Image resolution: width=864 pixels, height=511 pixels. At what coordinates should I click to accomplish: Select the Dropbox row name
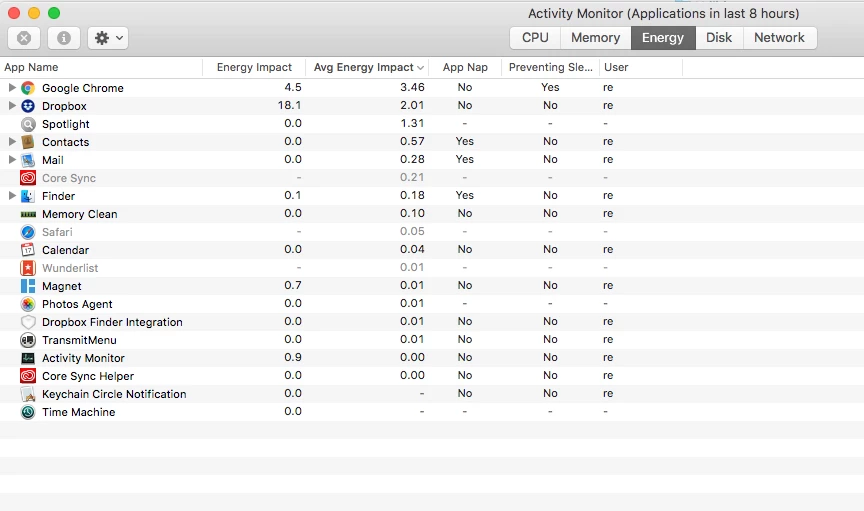click(x=64, y=106)
